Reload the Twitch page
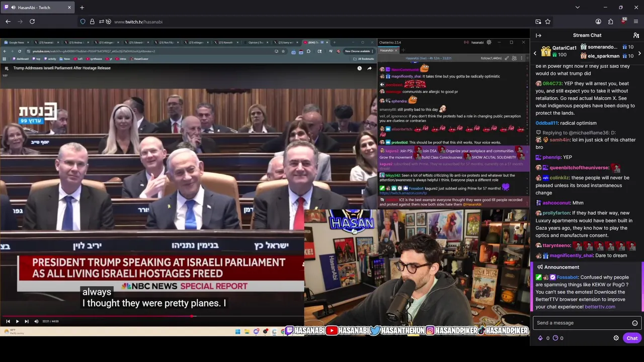 (x=32, y=22)
